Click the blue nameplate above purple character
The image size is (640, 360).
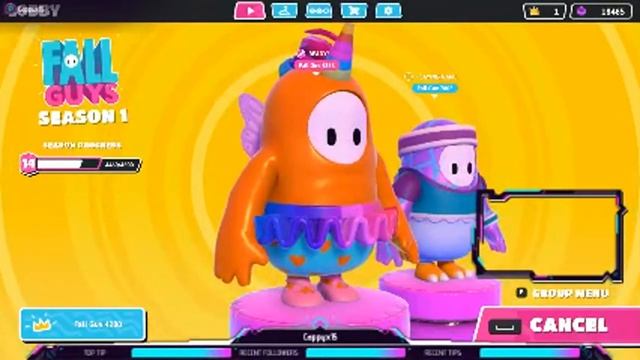pyautogui.click(x=435, y=88)
